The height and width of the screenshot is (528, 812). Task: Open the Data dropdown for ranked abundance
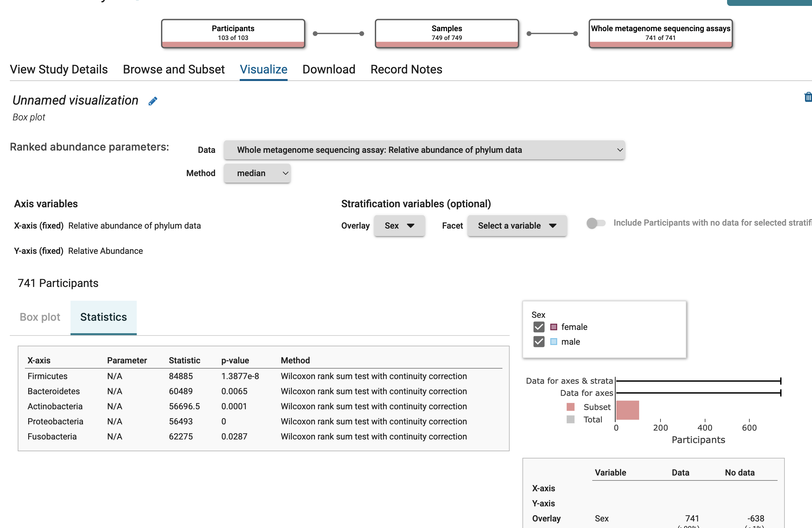pos(424,150)
